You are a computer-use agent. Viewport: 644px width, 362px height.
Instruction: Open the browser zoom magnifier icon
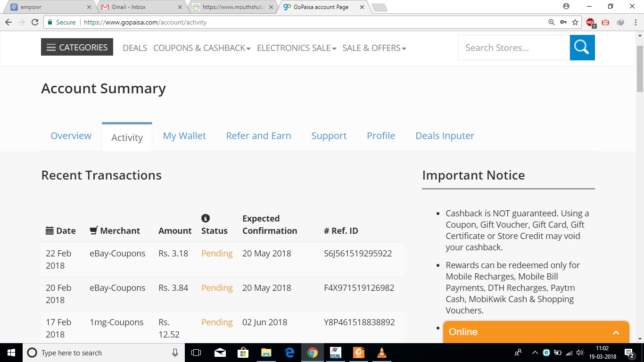tap(551, 22)
